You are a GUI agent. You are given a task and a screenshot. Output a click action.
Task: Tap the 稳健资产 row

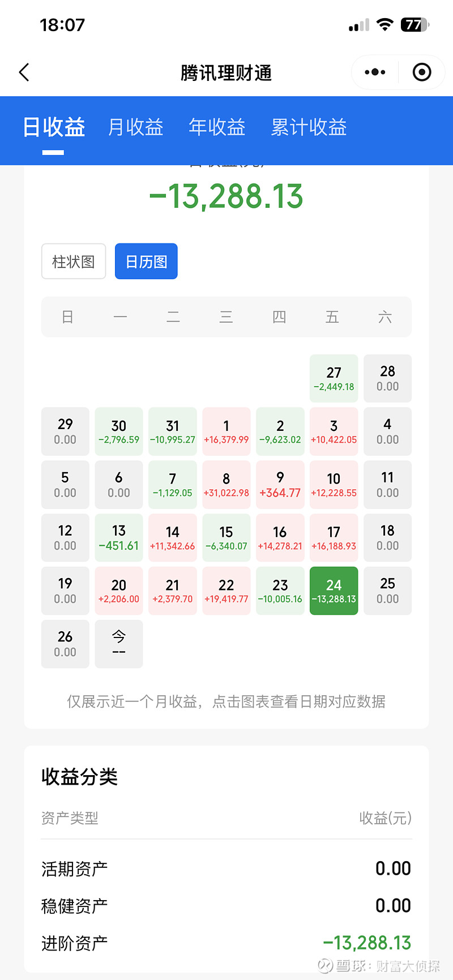pos(226,906)
